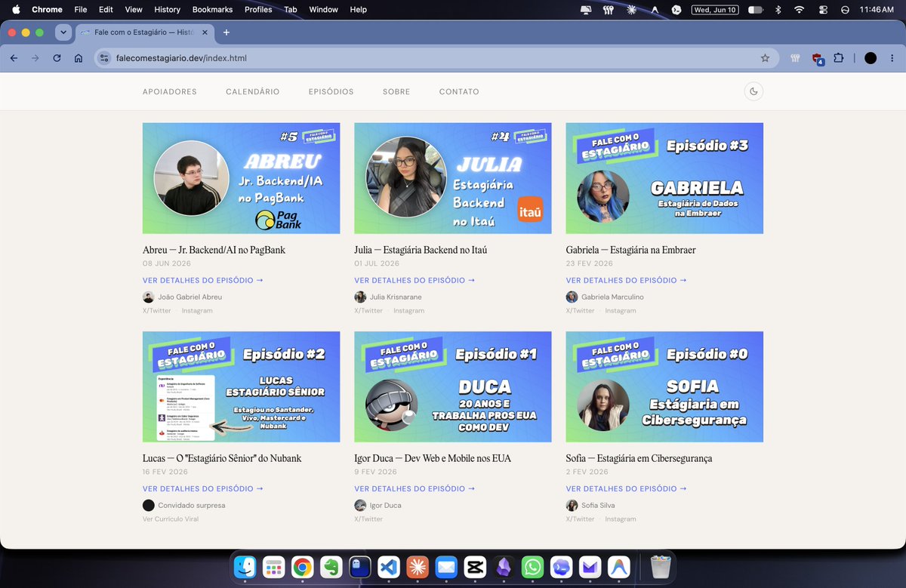The height and width of the screenshot is (588, 906).
Task: Expand the tab search dropdown
Action: tap(63, 32)
